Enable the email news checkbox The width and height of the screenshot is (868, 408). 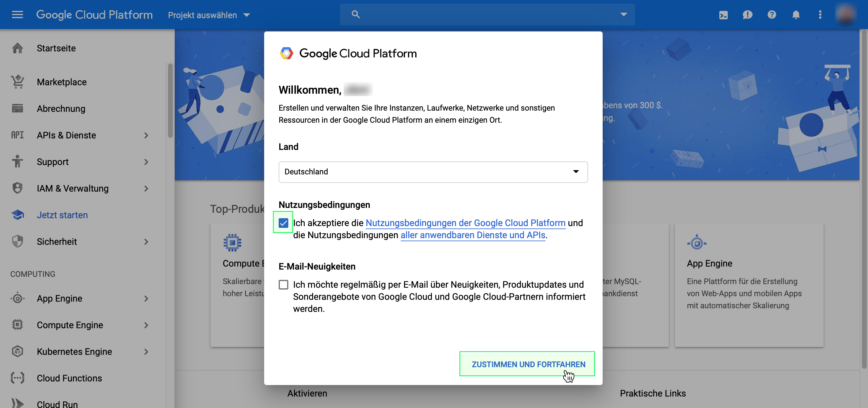point(283,285)
